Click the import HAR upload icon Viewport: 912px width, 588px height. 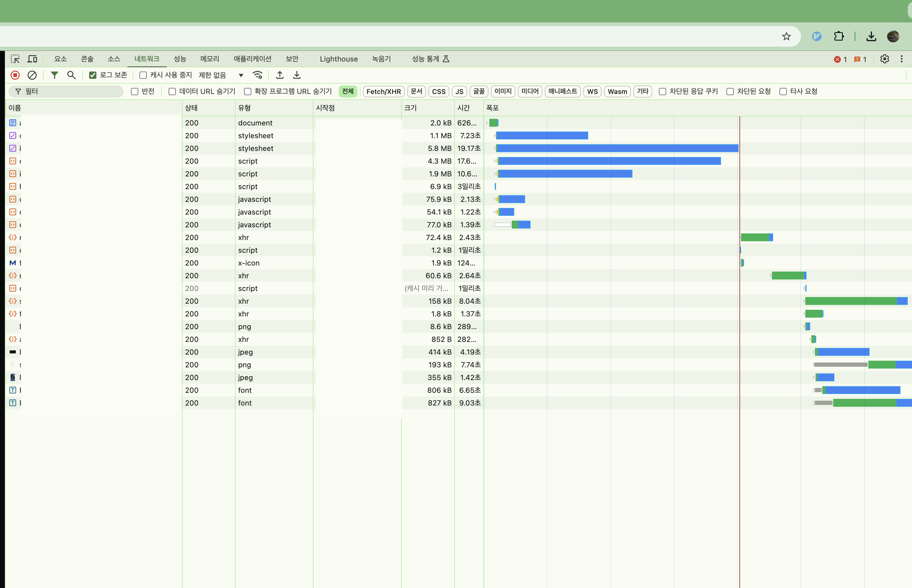tap(280, 75)
